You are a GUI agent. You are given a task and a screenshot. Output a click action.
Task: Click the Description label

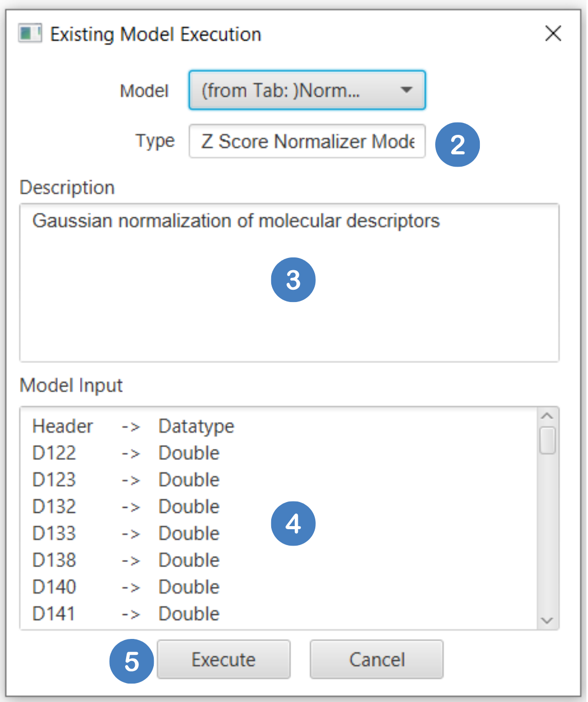tap(67, 188)
